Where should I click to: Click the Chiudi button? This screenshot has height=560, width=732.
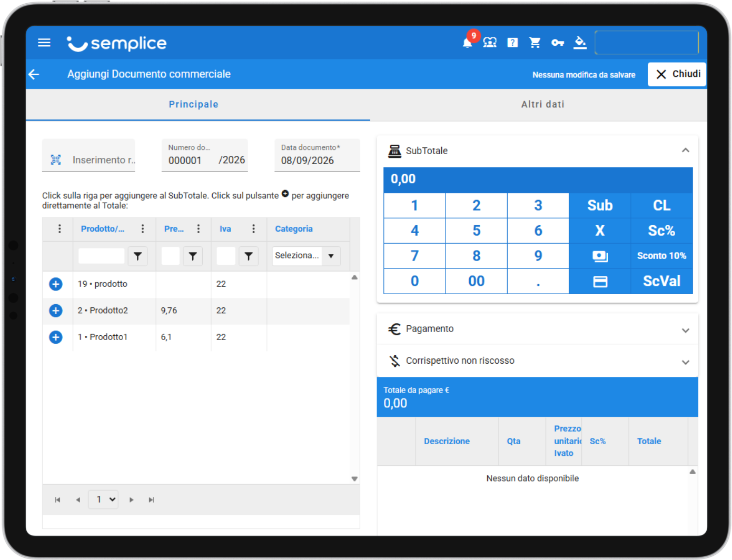677,74
